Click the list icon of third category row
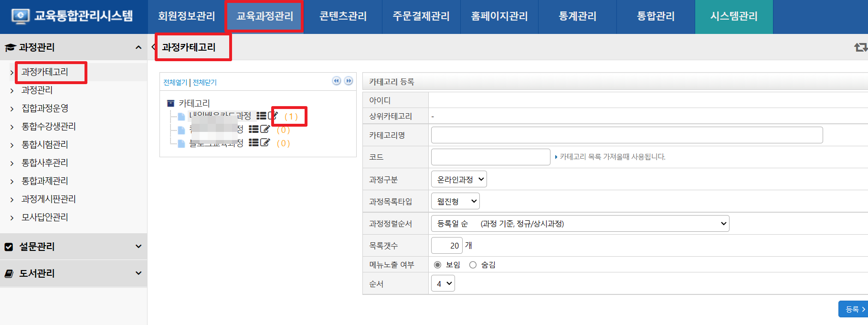 254,142
